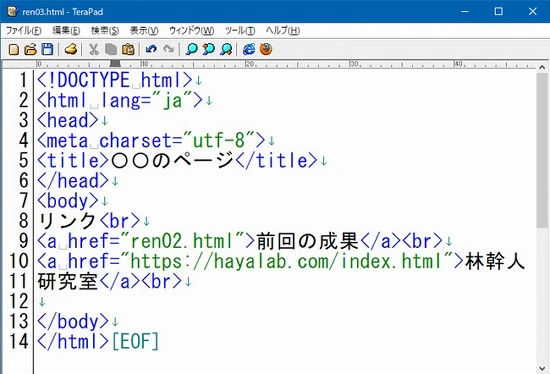This screenshot has height=374, width=550.
Task: Click the 前回の成果 link text
Action: (307, 241)
